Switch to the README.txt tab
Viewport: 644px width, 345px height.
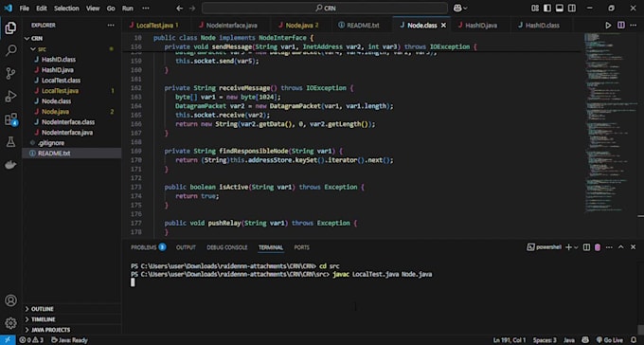[363, 25]
